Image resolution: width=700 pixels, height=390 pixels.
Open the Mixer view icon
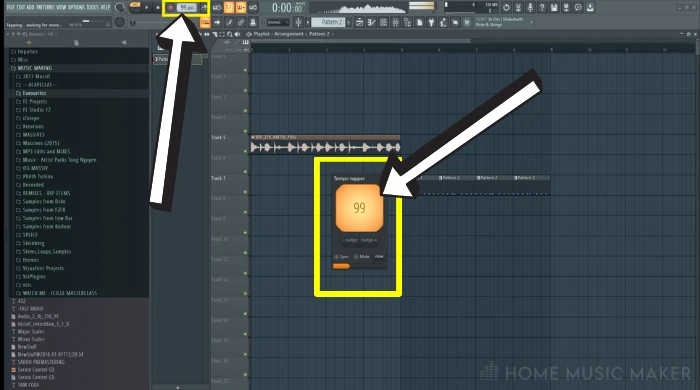pos(396,22)
